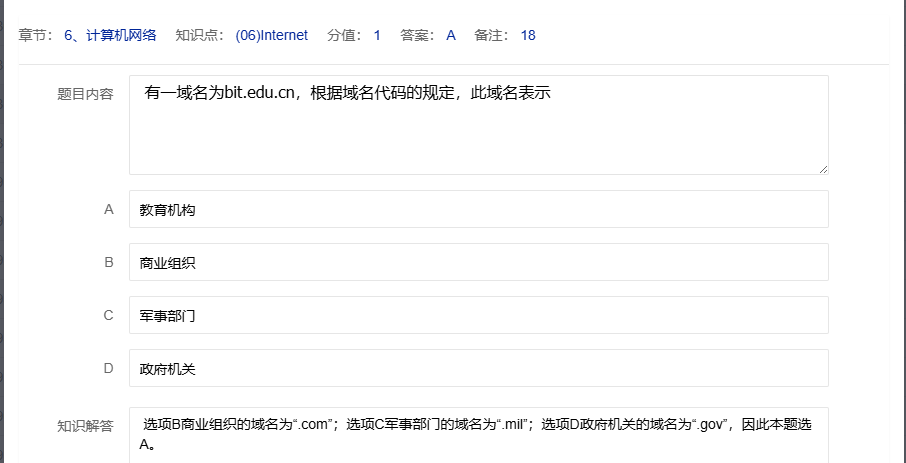Click the 备注 label in the header

[491, 35]
